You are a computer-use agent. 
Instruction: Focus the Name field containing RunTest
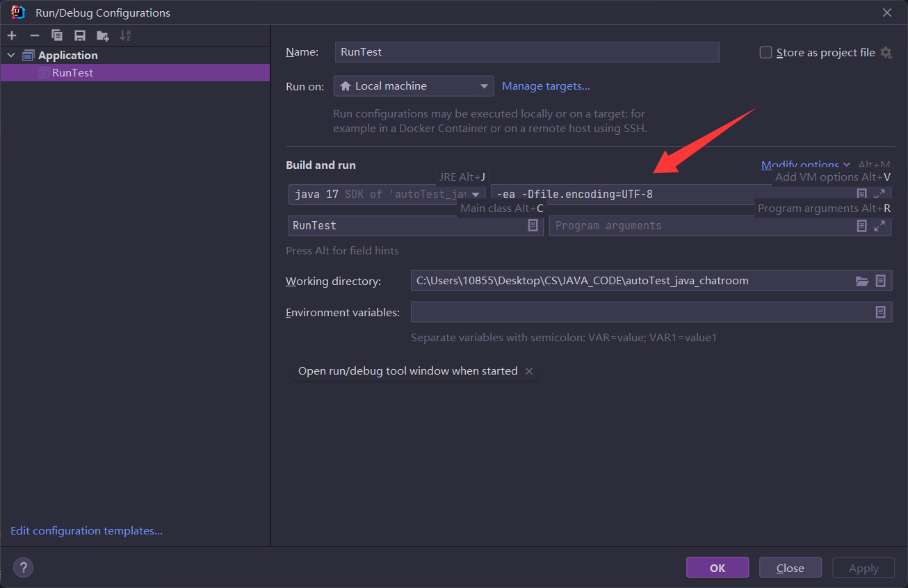point(527,52)
